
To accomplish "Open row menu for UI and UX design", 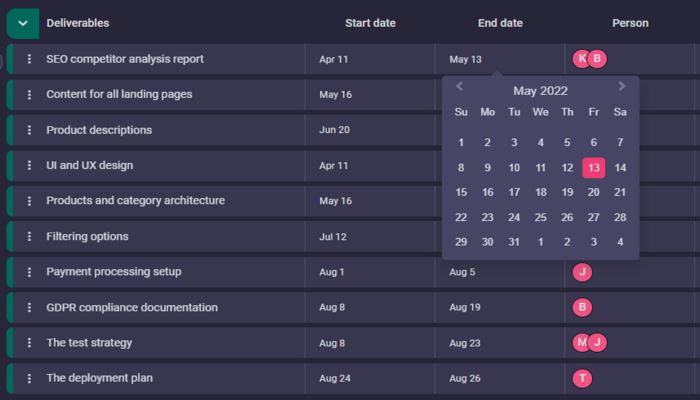I will pos(29,166).
